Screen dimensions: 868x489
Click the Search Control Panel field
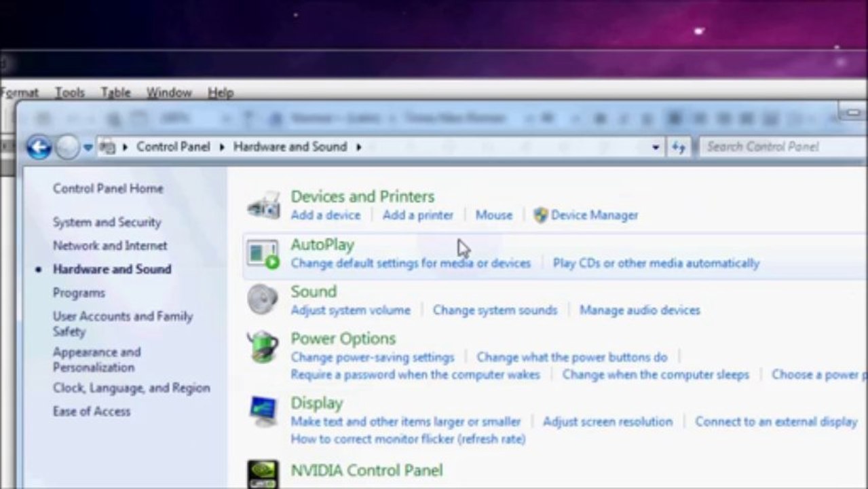tap(783, 147)
